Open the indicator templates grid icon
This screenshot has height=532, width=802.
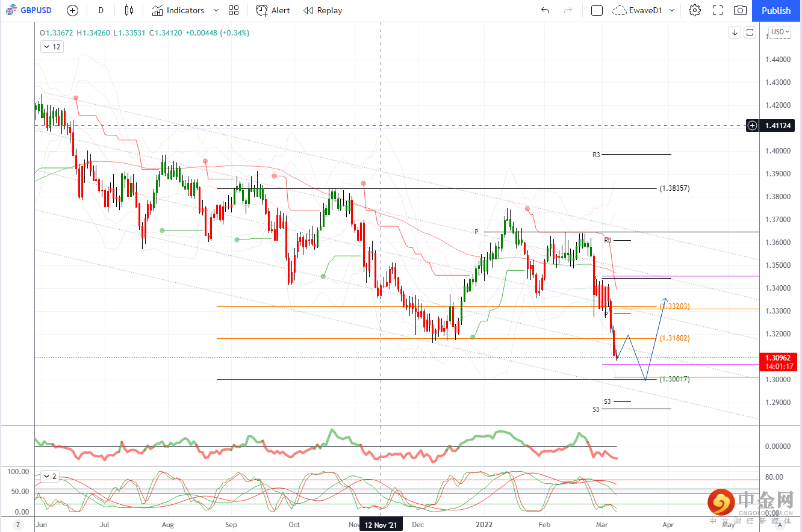point(234,10)
